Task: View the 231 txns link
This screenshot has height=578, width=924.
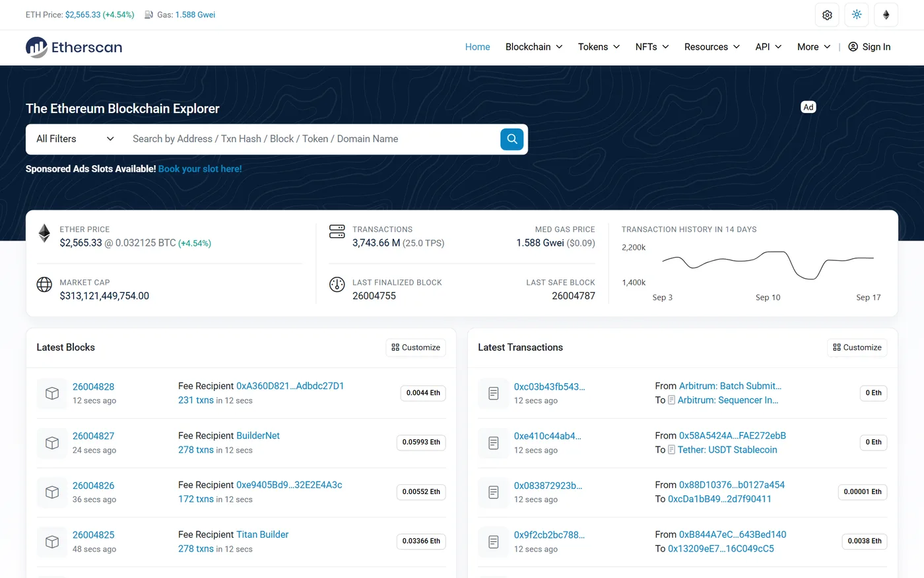Action: pos(196,400)
